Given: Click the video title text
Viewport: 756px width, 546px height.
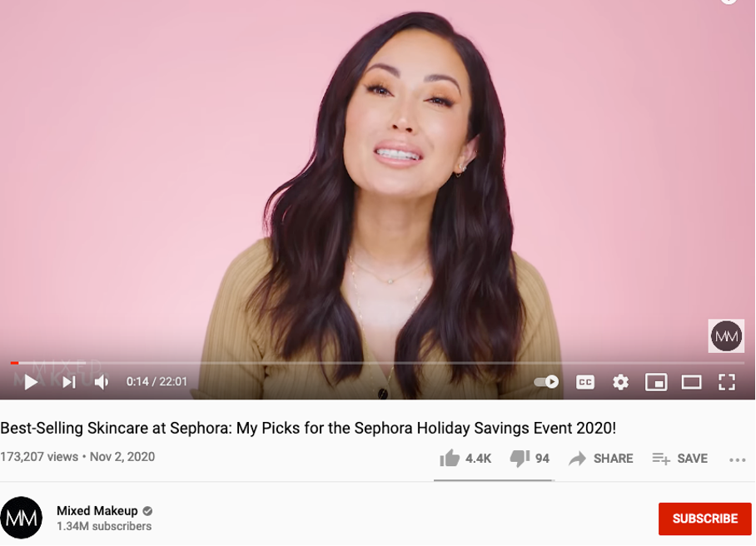Looking at the screenshot, I should point(308,428).
